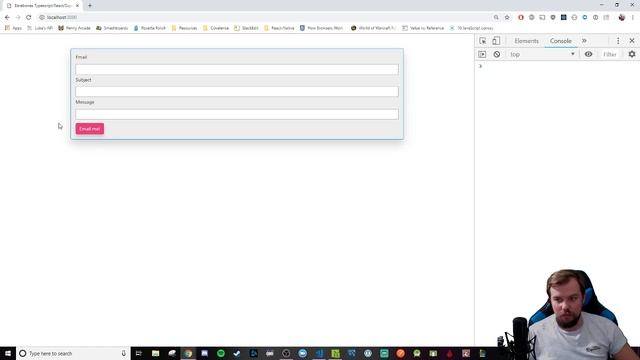
Task: Open the 'top' JavaScript context dropdown
Action: (542, 54)
